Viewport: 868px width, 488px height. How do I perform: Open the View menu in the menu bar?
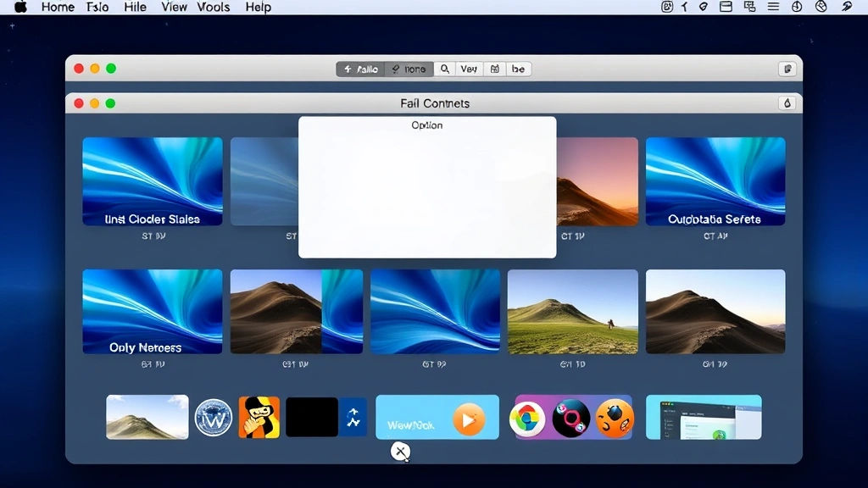pyautogui.click(x=174, y=7)
